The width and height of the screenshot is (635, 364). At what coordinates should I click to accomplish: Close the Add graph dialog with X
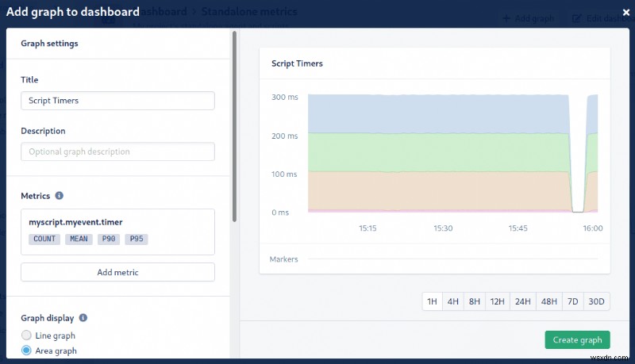pos(626,13)
